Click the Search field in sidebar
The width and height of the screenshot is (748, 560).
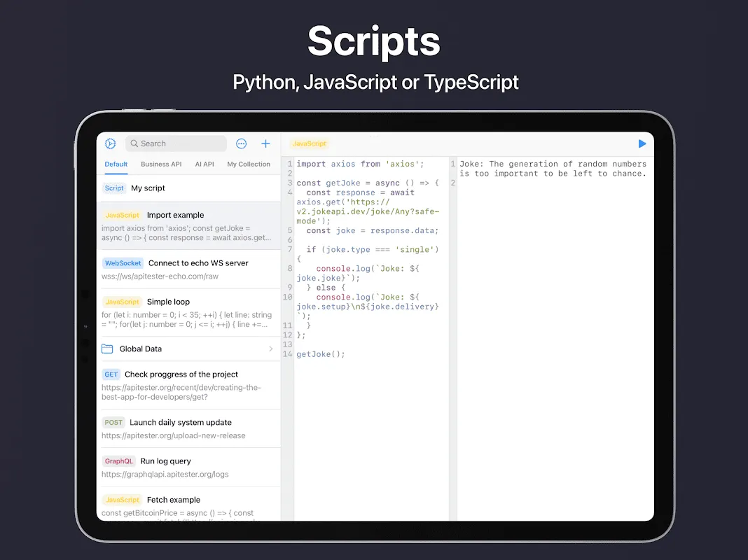[x=176, y=143]
